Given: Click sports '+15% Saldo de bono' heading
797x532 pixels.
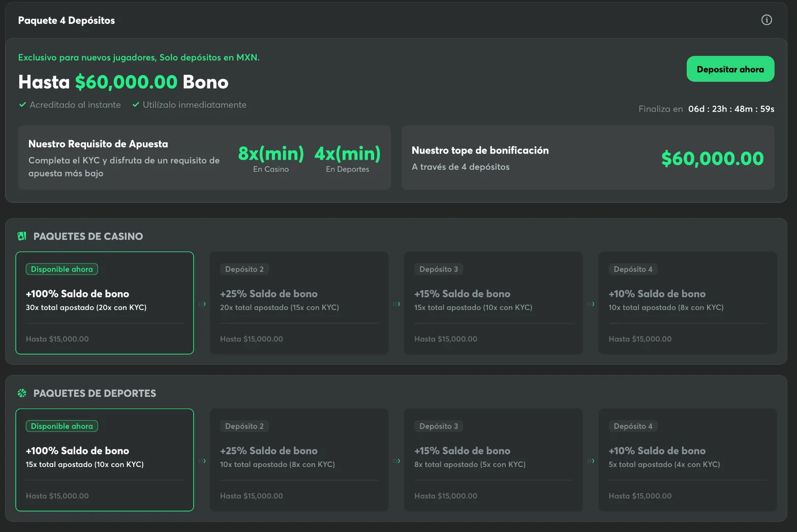Looking at the screenshot, I should (x=463, y=451).
